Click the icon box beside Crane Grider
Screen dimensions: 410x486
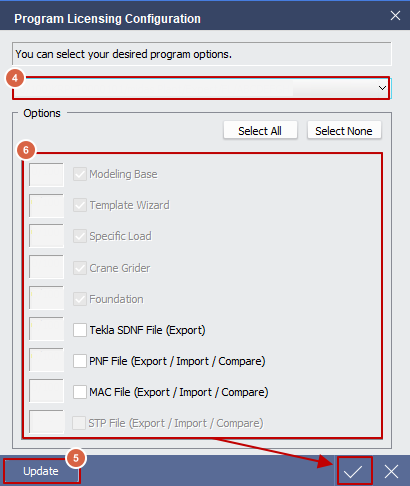(46, 267)
